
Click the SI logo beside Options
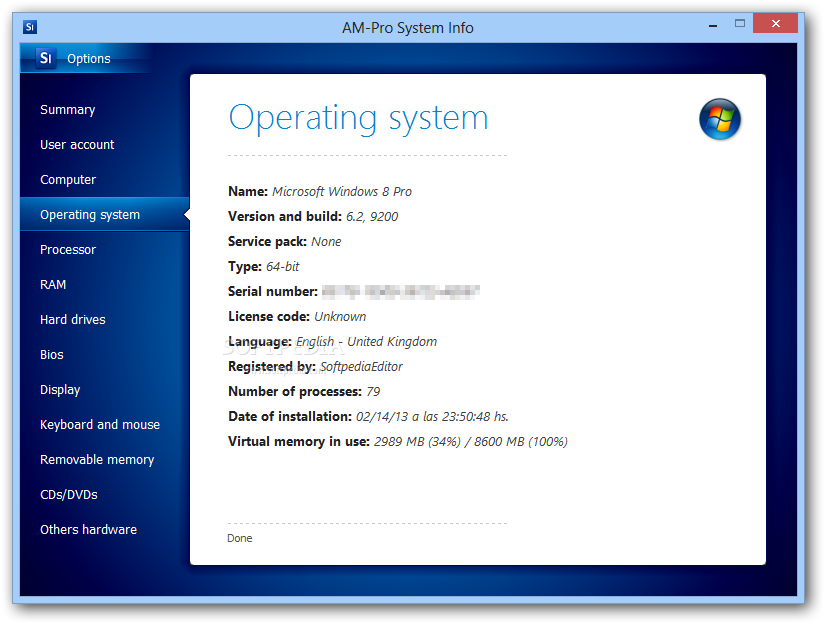[x=46, y=57]
